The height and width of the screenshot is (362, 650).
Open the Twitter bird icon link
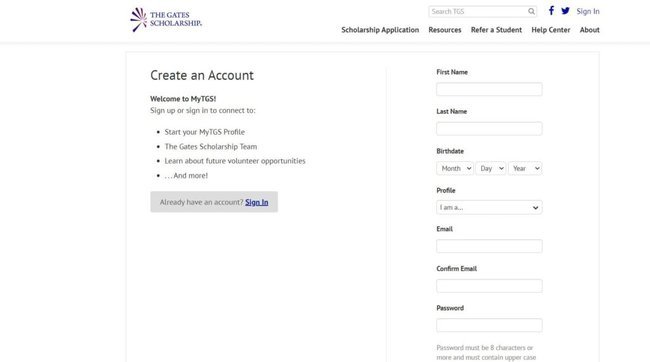[x=565, y=11]
